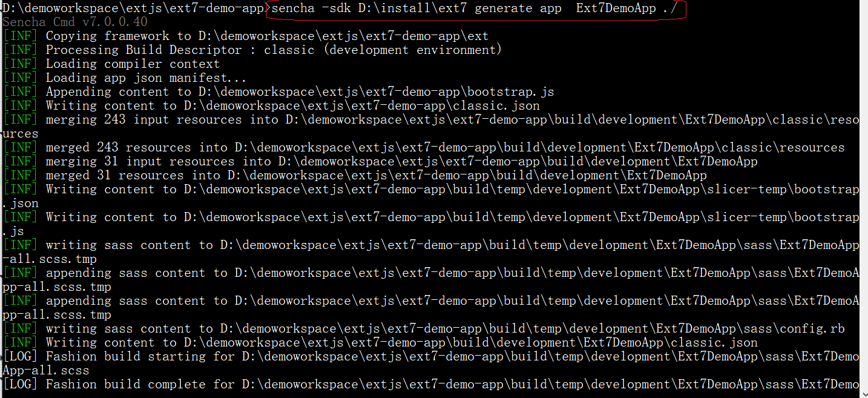Click the 'writing sass content to ...sass\config.rb' line

point(424,329)
